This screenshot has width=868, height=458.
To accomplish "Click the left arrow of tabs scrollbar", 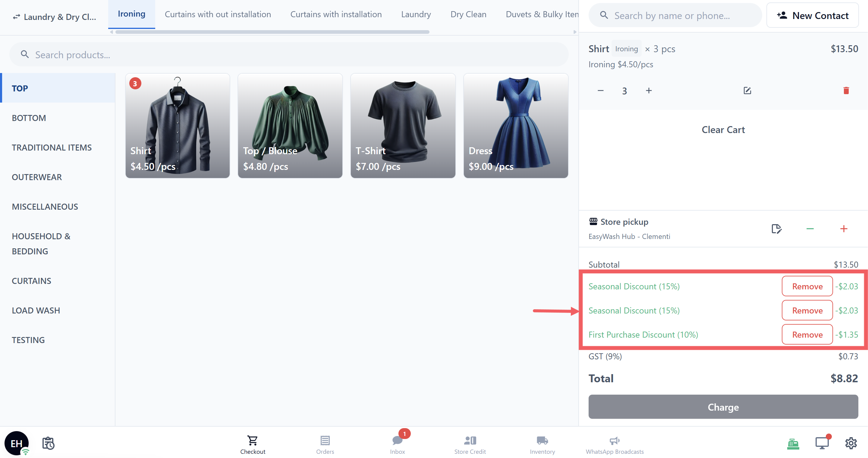I will 111,32.
